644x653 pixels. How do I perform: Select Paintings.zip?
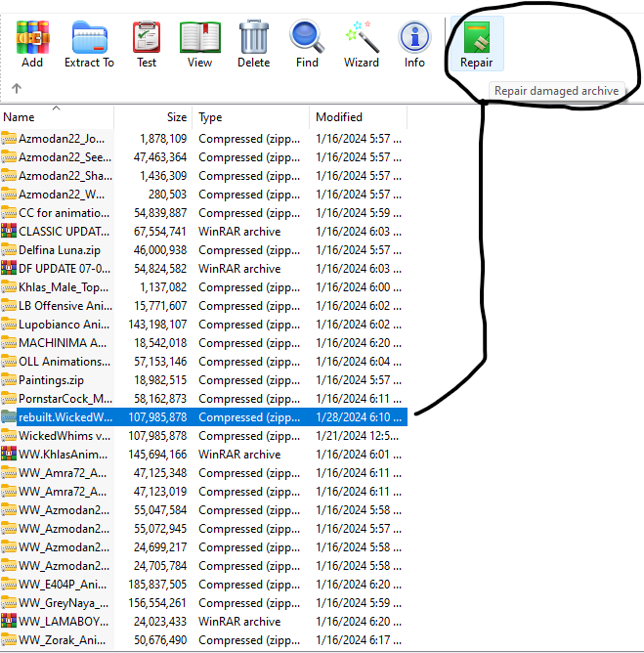tap(203, 380)
